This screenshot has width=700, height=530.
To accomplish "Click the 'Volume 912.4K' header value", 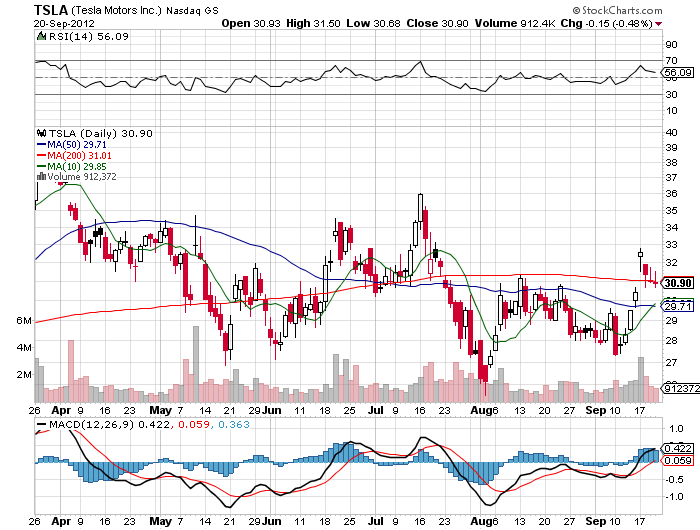I will (515, 24).
